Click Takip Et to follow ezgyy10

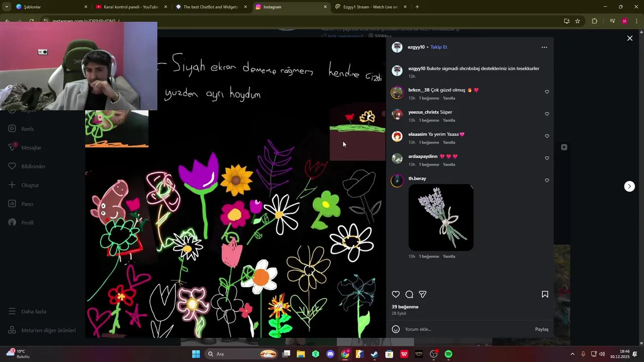point(439,47)
